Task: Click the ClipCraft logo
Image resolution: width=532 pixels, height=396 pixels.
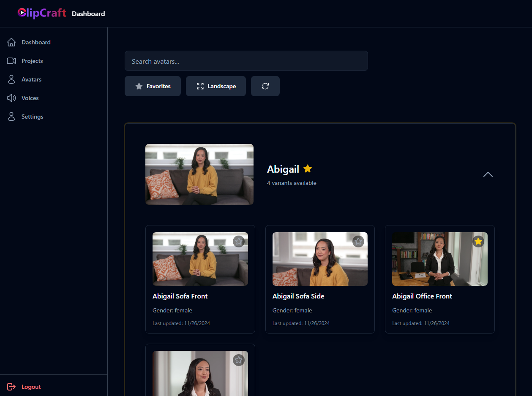Action: click(x=42, y=13)
